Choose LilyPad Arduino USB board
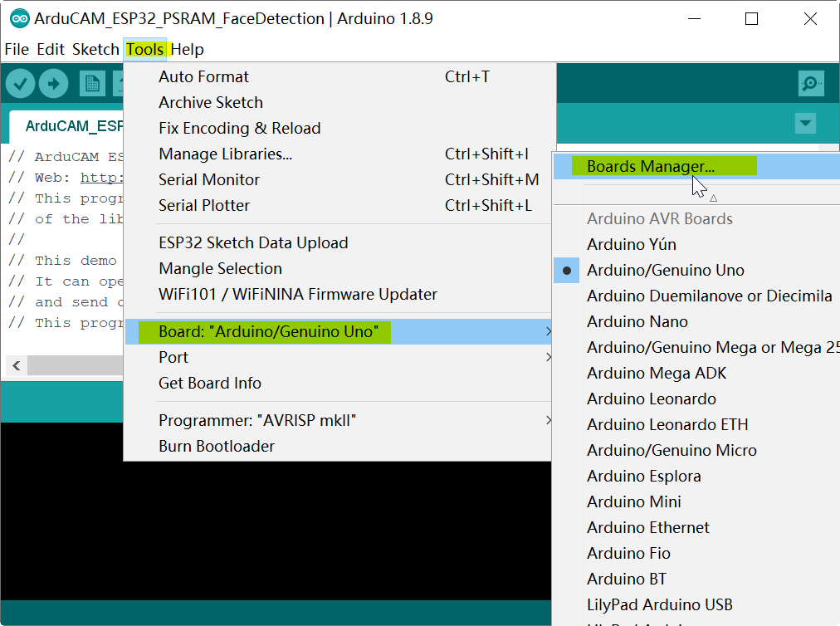 (696, 604)
